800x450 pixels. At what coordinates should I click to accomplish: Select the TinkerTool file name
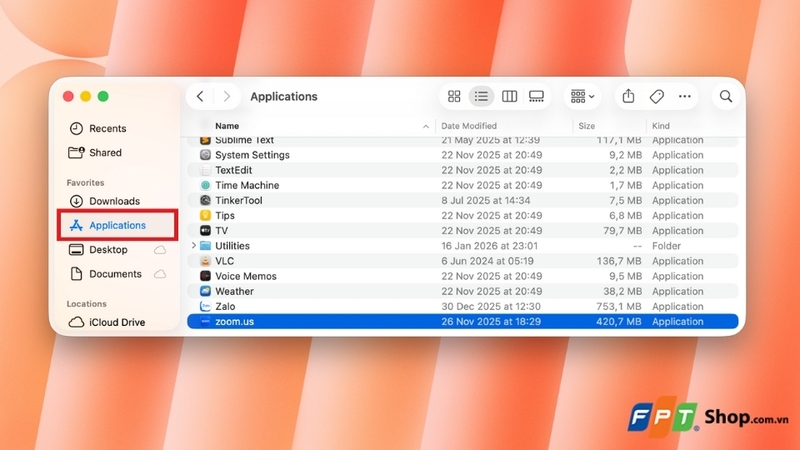238,201
